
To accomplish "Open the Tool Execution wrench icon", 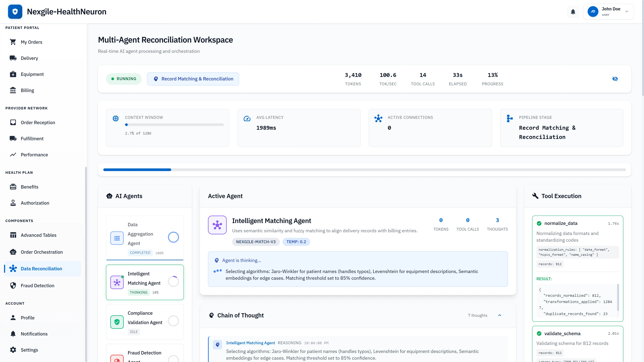I will point(535,196).
